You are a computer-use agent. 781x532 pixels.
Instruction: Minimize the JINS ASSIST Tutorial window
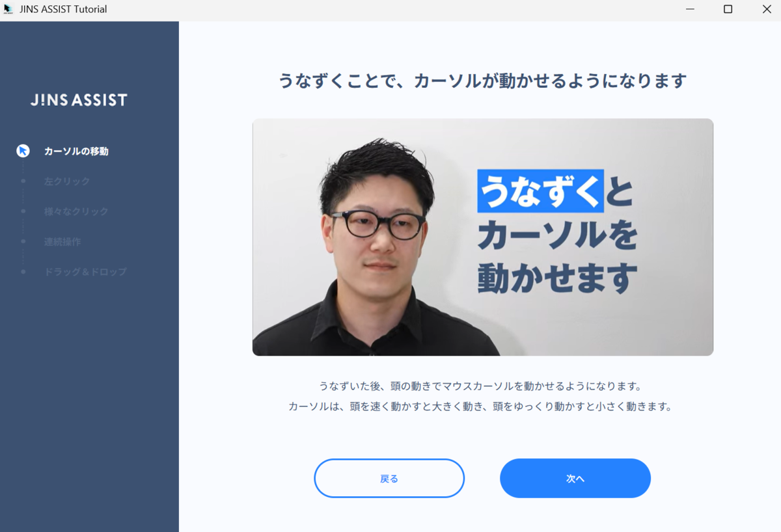tap(690, 9)
